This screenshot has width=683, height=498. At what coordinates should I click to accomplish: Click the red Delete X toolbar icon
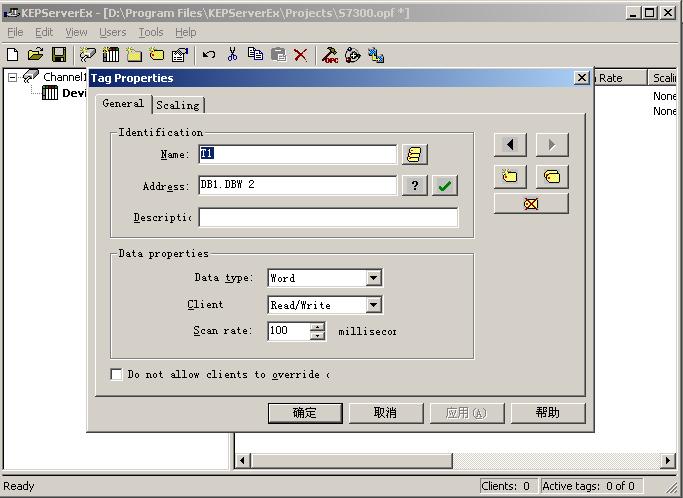301,55
